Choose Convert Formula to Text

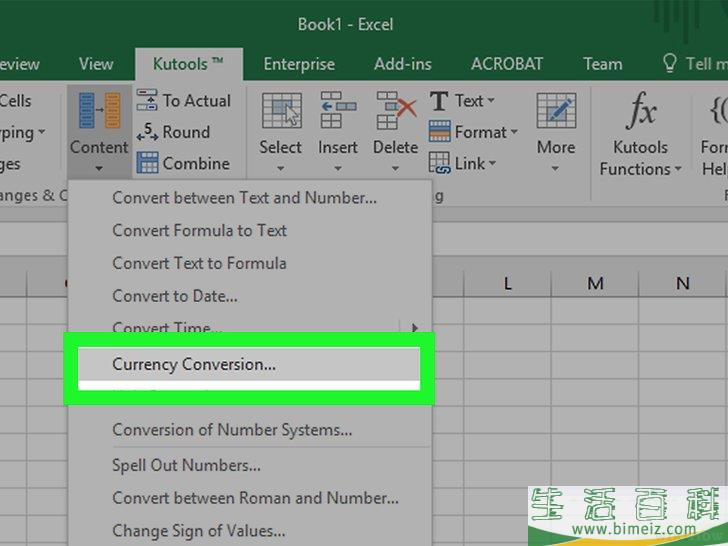pyautogui.click(x=250, y=230)
